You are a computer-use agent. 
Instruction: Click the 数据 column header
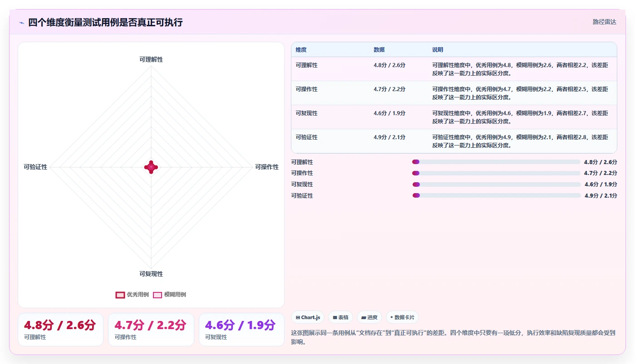point(379,50)
